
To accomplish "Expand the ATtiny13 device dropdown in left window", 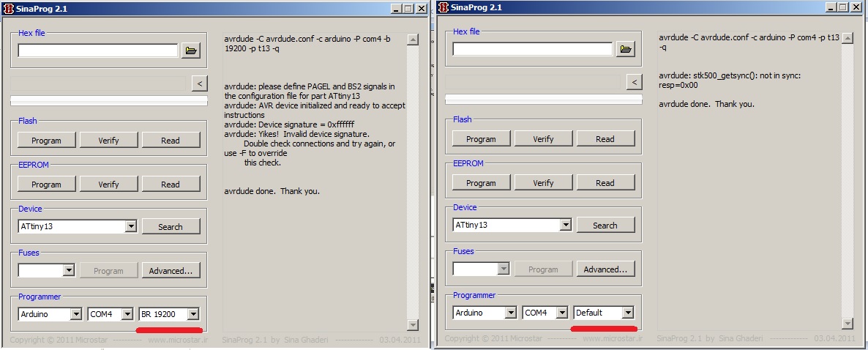I will [x=131, y=226].
